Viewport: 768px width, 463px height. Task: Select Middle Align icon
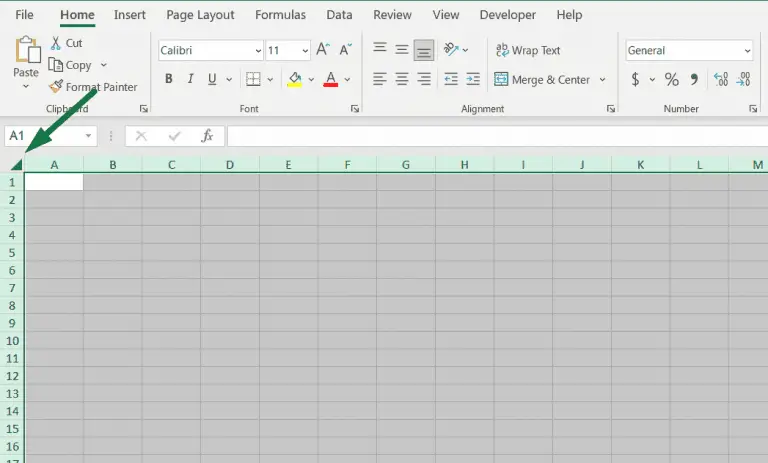pyautogui.click(x=402, y=49)
